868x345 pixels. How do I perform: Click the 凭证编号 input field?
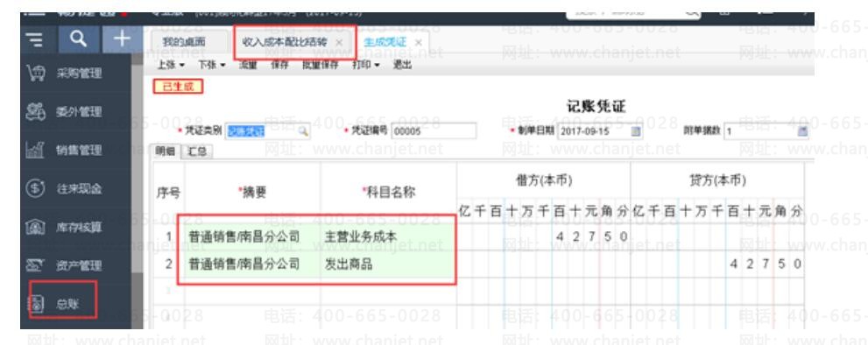434,131
